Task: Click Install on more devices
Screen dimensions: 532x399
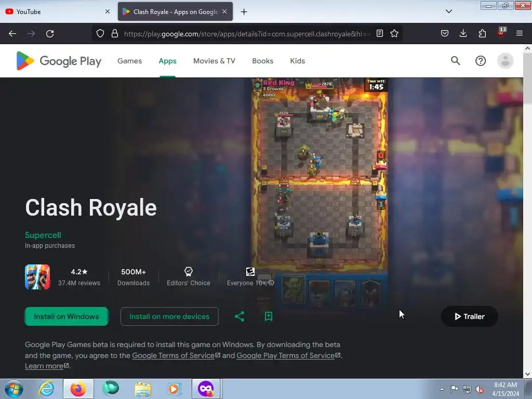Action: click(x=169, y=316)
